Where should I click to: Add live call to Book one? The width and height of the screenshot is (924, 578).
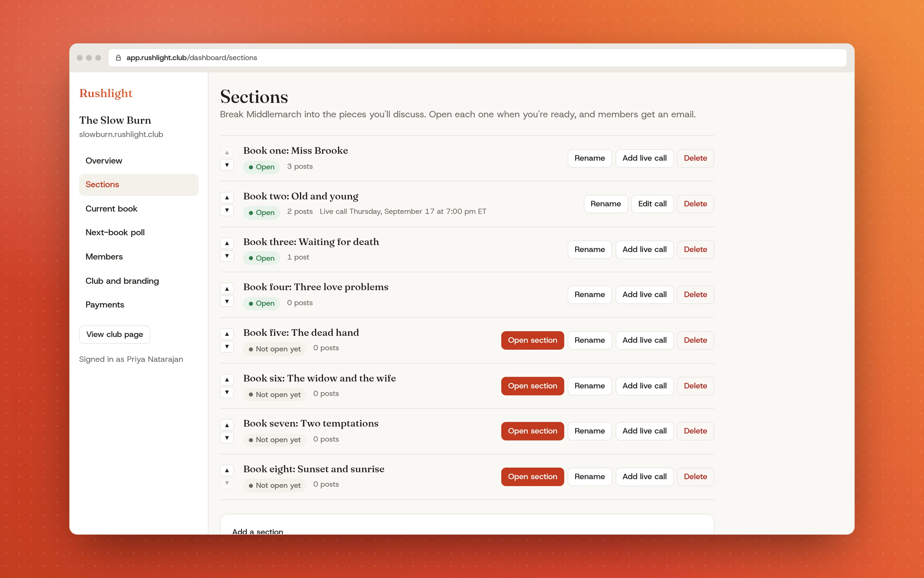644,158
